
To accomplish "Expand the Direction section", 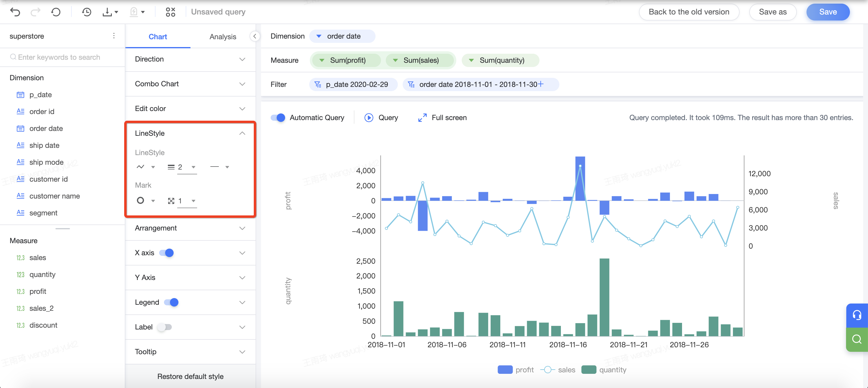I will pos(190,59).
